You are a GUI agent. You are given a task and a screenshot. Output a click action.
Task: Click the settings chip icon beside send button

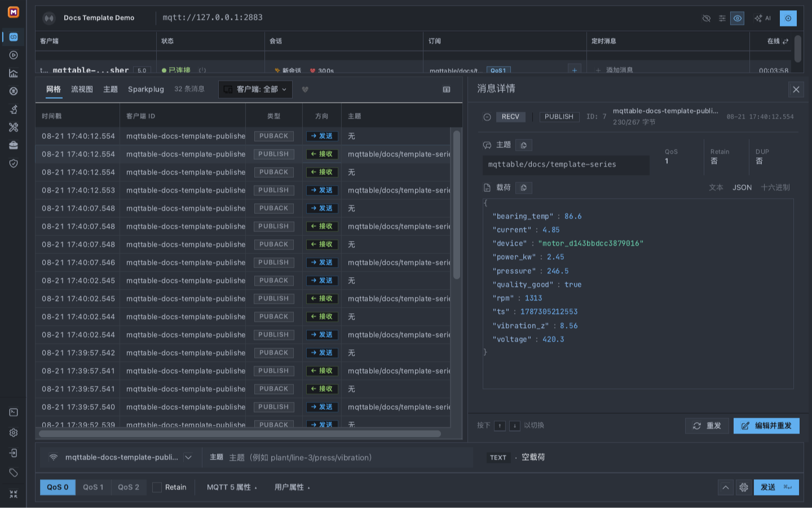(744, 487)
